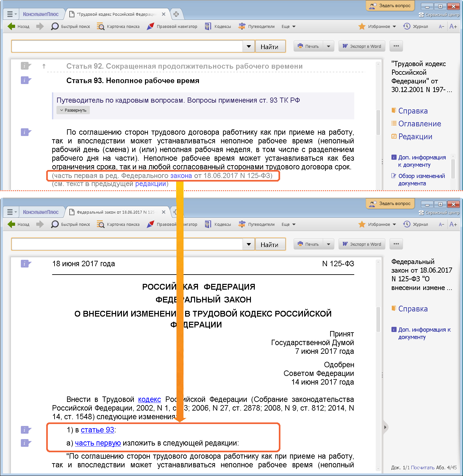Screen dimensions: 463x476
Task: Open Журнал in the bottom window
Action: (x=416, y=225)
